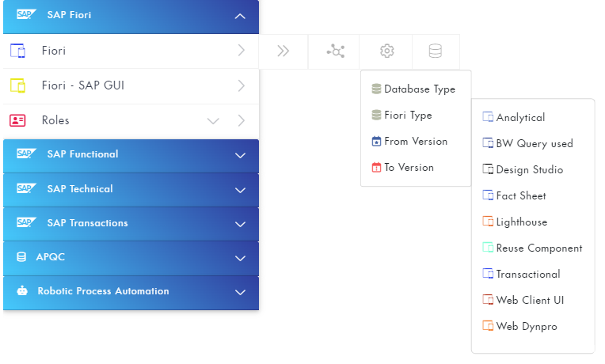Click the double-chevron toolbar icon

[x=283, y=51]
